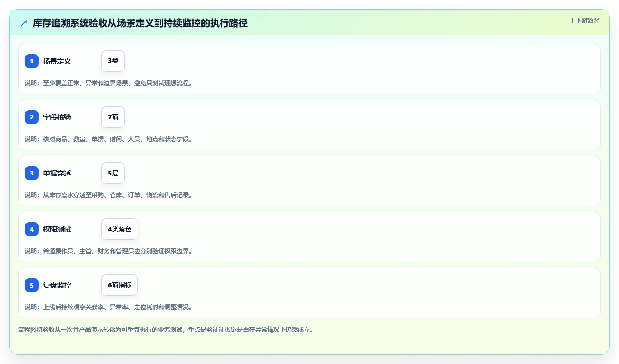Click step number 1 badge
619x364 pixels.
click(x=32, y=61)
